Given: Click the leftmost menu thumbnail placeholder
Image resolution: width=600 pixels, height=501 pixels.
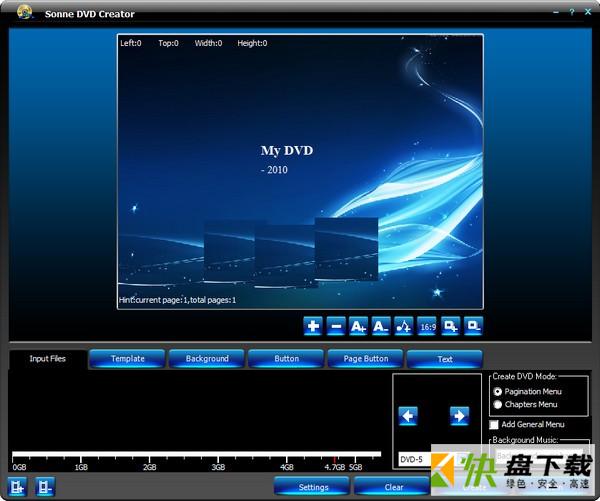Looking at the screenshot, I should [229, 251].
